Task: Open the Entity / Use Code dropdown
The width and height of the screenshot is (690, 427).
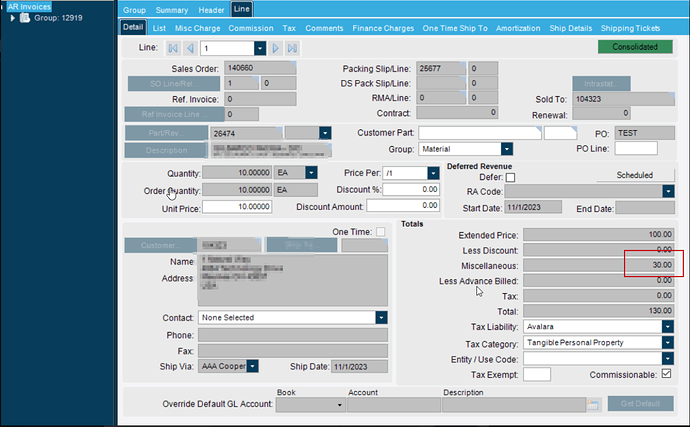Action: (x=668, y=359)
